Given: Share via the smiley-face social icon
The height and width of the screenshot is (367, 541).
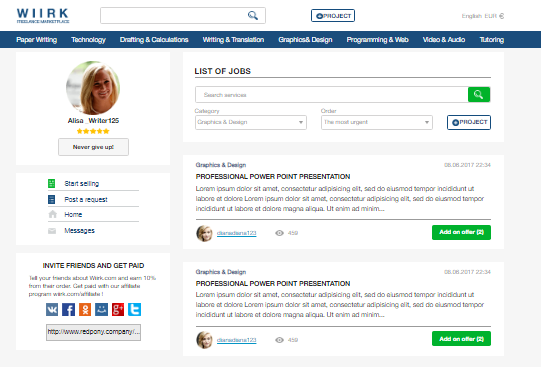Looking at the screenshot, I should coord(101,309).
